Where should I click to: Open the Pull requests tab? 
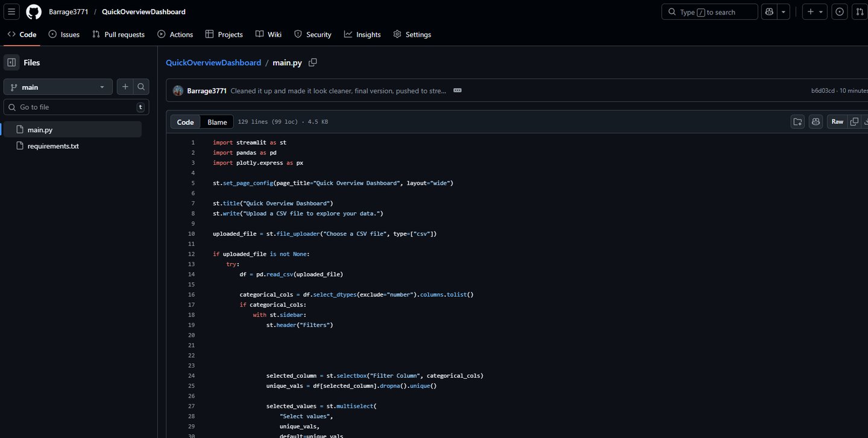click(118, 34)
